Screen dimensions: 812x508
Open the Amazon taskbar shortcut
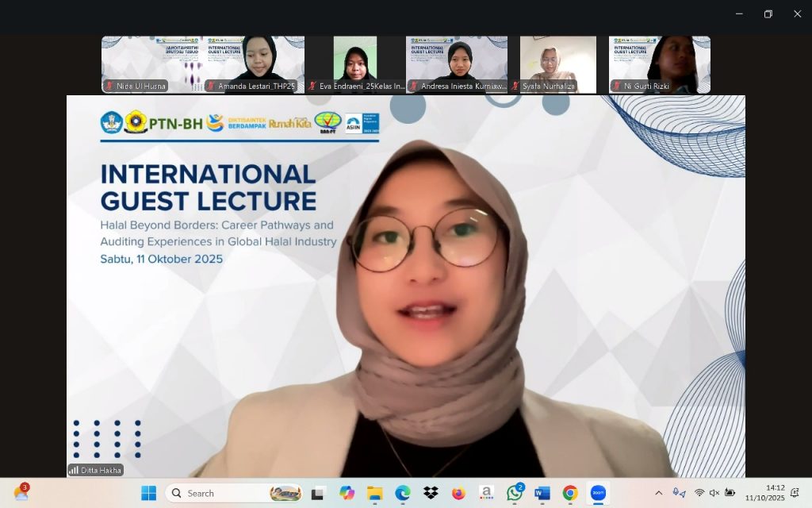click(x=487, y=493)
